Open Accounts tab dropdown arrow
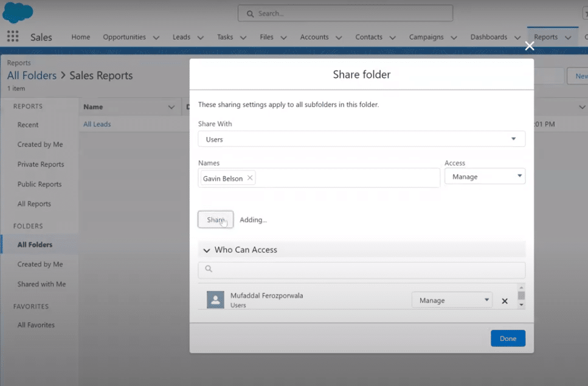The height and width of the screenshot is (386, 588). click(x=339, y=38)
